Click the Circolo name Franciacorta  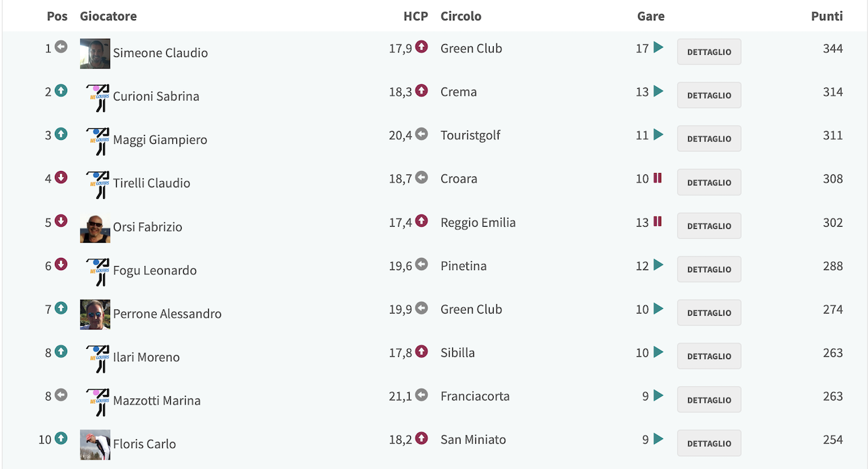point(475,396)
